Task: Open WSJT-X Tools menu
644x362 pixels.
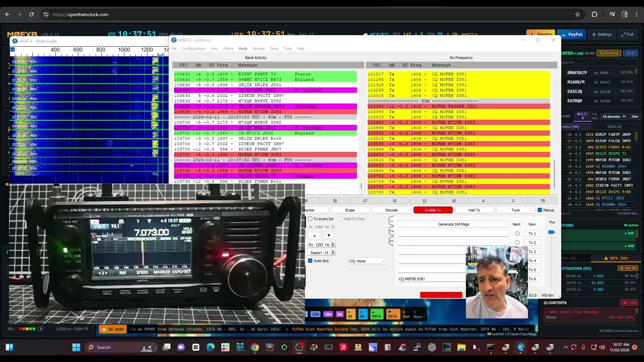Action: click(288, 49)
